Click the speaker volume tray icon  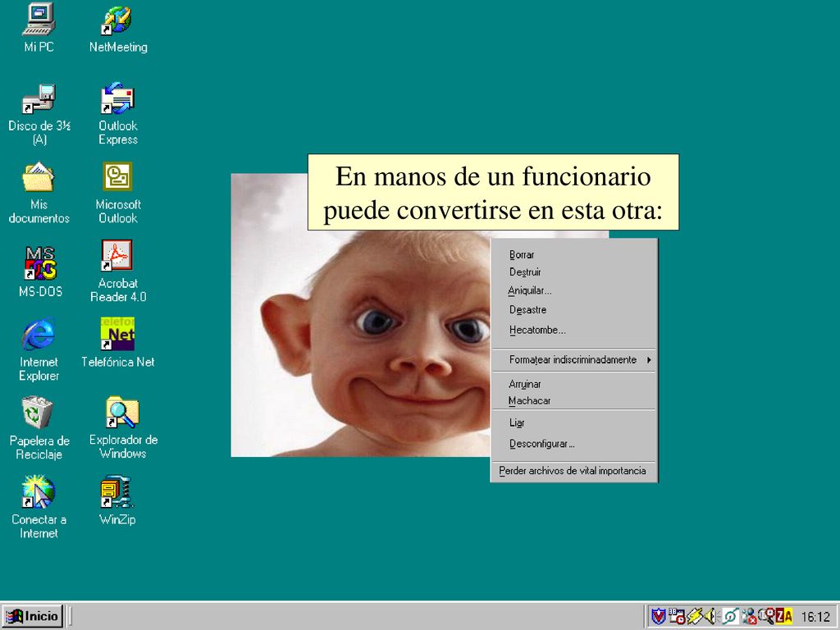point(711,617)
